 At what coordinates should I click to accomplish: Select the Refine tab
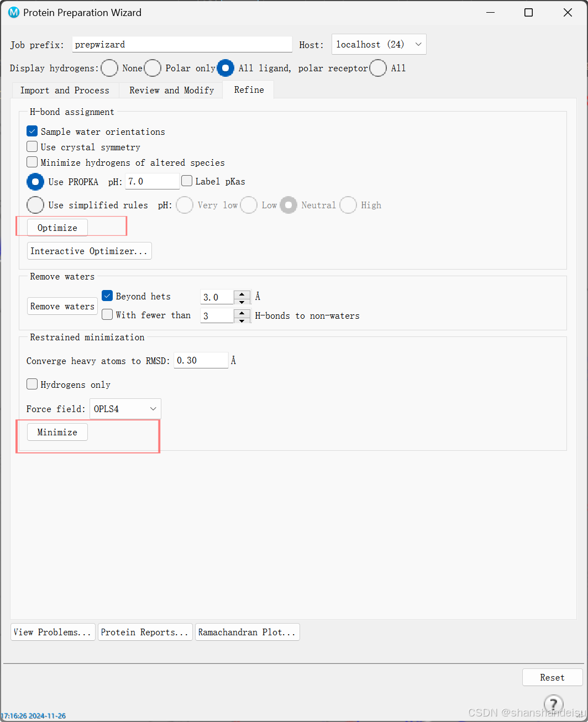click(x=249, y=89)
